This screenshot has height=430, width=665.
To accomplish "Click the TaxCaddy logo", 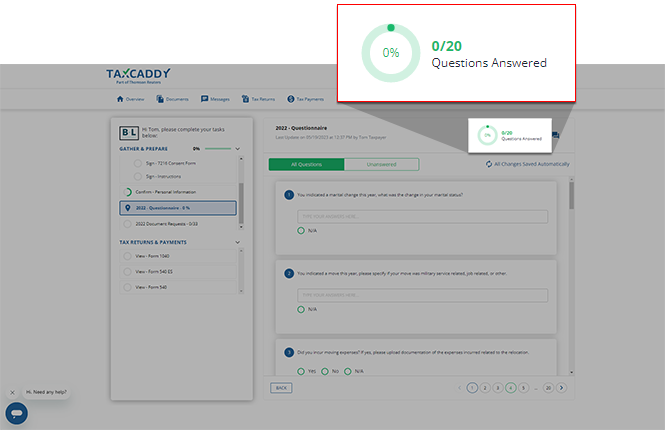I will pos(138,75).
